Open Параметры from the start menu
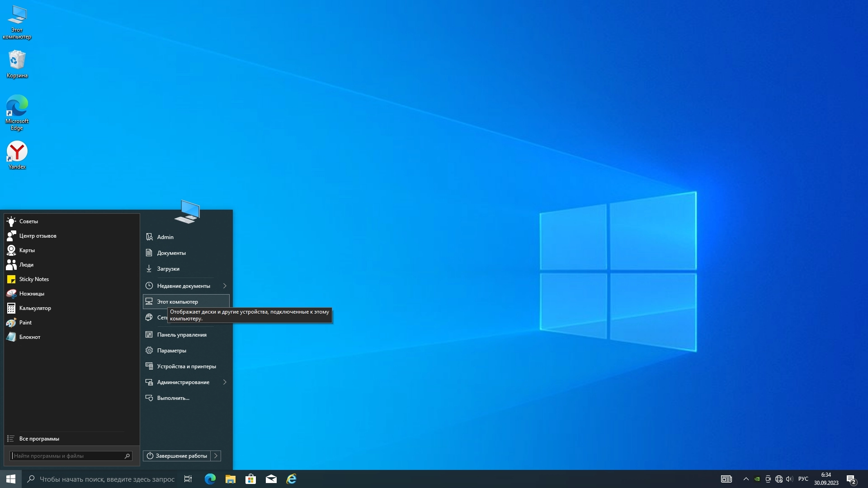Viewport: 868px width, 488px height. (x=171, y=351)
